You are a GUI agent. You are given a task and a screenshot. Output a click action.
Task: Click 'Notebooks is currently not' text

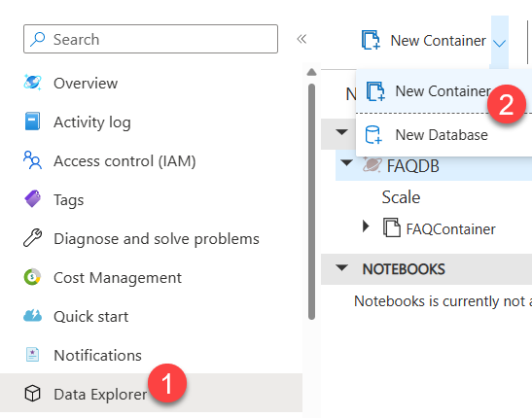pyautogui.click(x=440, y=301)
